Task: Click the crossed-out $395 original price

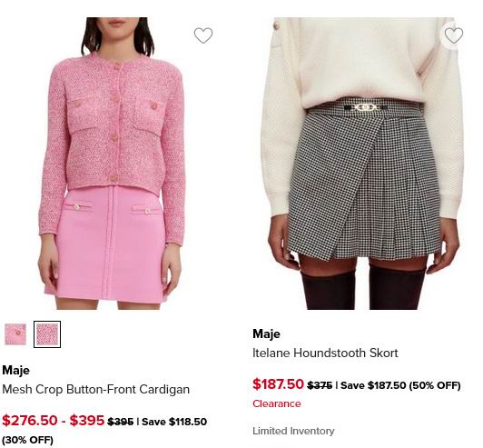Action: (121, 422)
